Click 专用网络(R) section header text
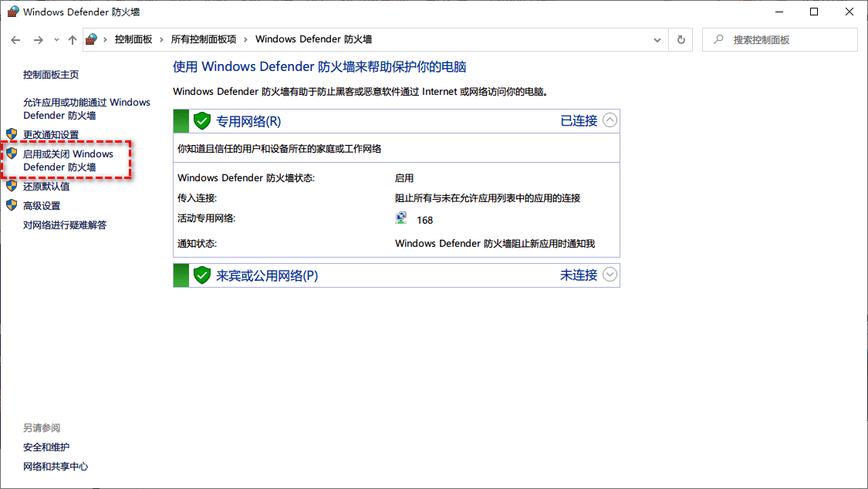Viewport: 868px width, 489px height. coord(248,121)
